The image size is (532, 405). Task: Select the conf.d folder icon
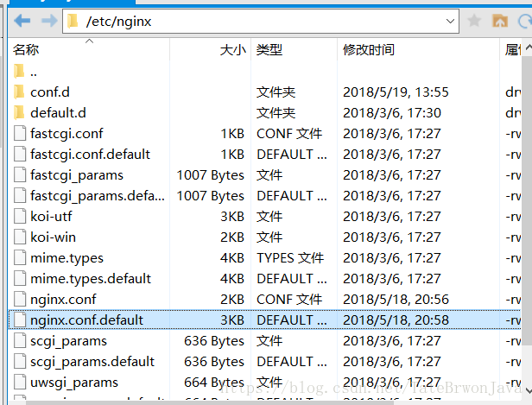point(19,92)
